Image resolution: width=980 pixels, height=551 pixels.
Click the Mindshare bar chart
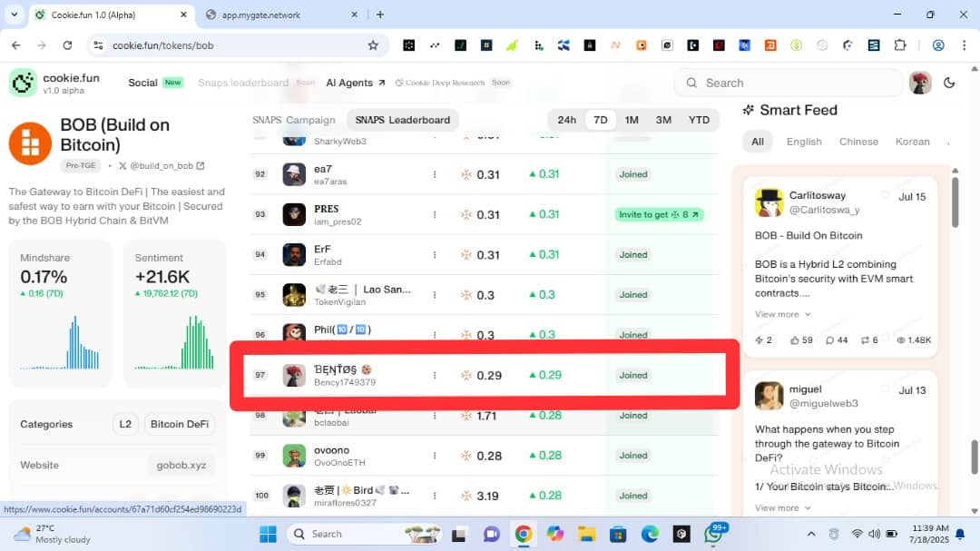click(59, 342)
